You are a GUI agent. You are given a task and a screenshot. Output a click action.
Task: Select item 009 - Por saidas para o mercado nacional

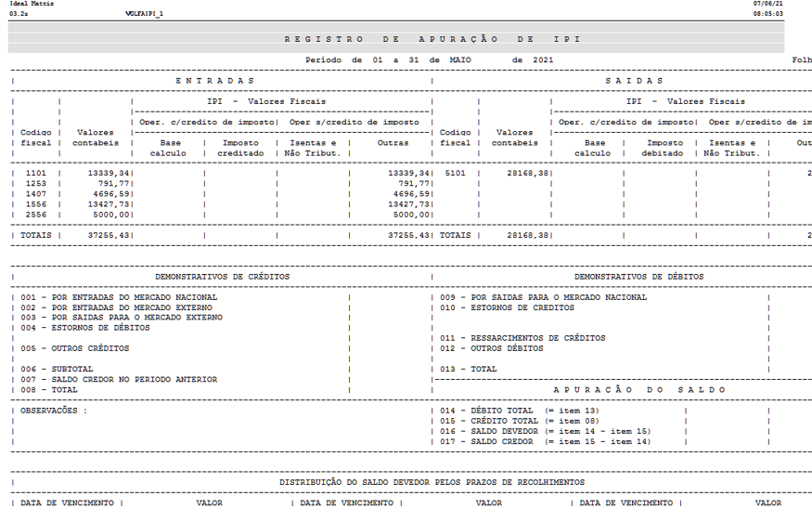point(543,297)
